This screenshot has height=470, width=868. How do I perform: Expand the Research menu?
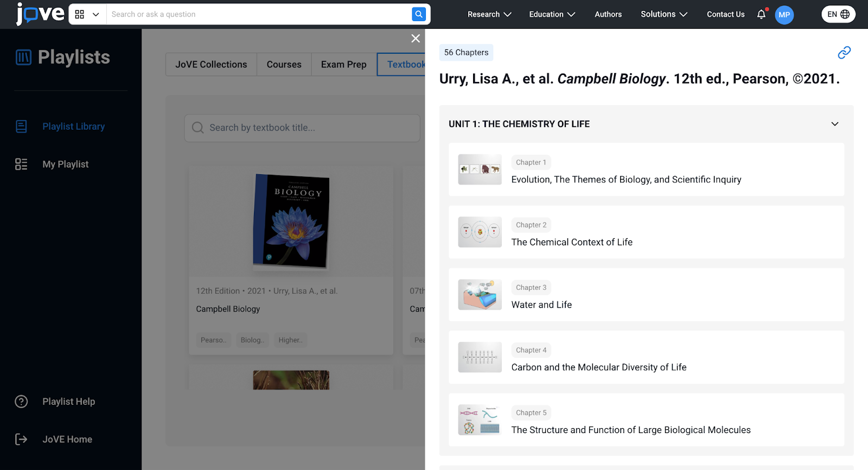(x=489, y=15)
